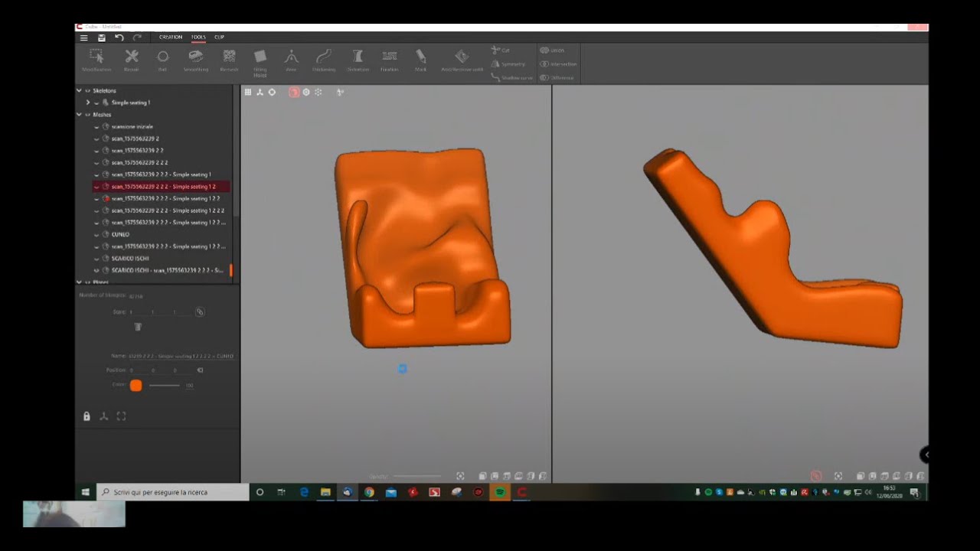This screenshot has height=551, width=980.
Task: Switch to the CREATION tab
Action: (x=171, y=37)
